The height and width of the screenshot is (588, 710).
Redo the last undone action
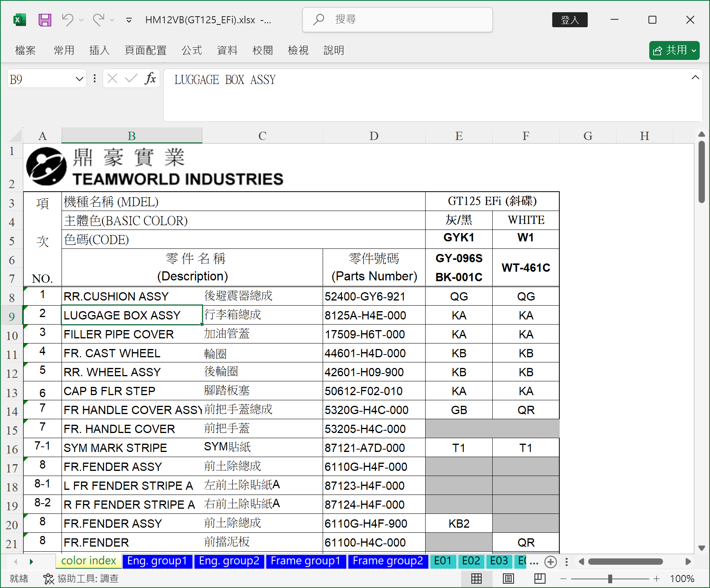point(99,20)
